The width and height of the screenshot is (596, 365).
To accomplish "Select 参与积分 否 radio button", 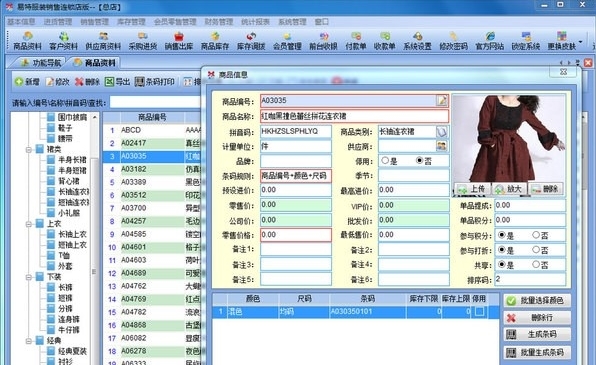I will 536,235.
